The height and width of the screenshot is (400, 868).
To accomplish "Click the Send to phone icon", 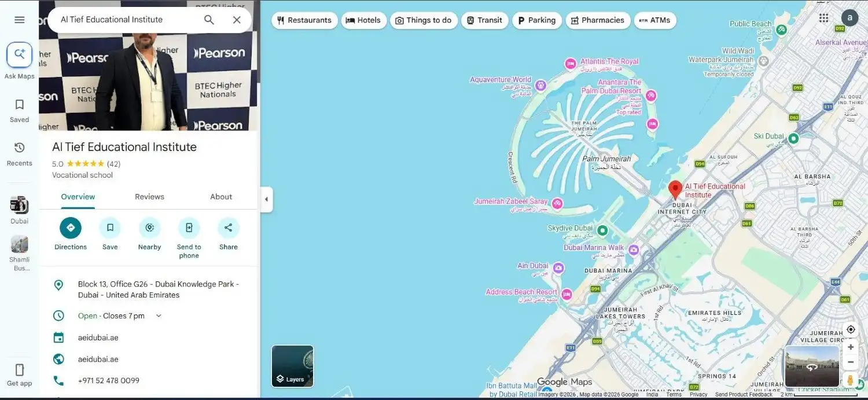I will (x=189, y=227).
